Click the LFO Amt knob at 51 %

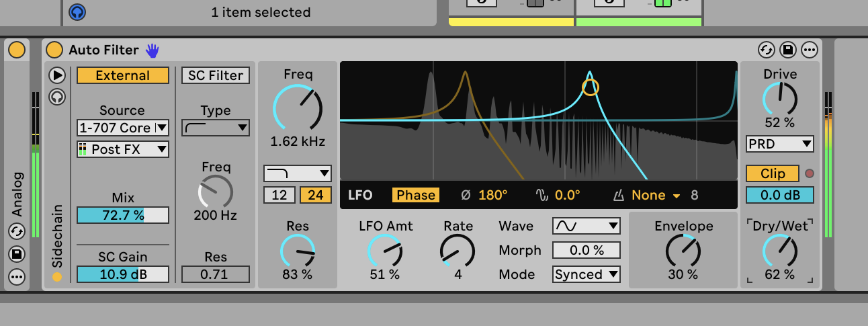[385, 251]
